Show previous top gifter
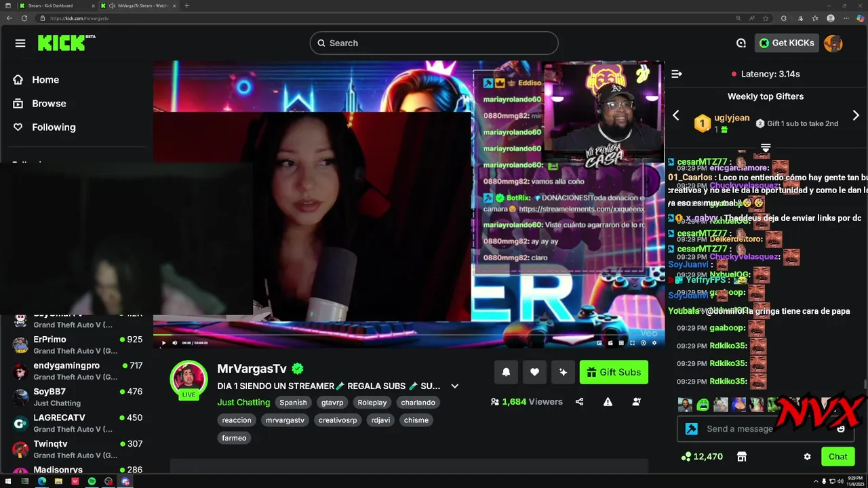Viewport: 868px width, 488px height. (675, 116)
